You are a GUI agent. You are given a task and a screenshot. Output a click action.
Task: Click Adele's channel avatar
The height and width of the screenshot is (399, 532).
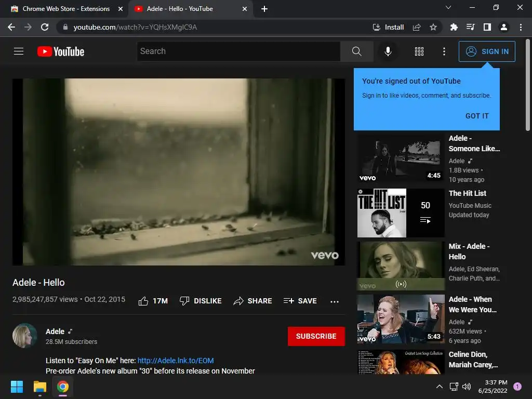coord(25,336)
